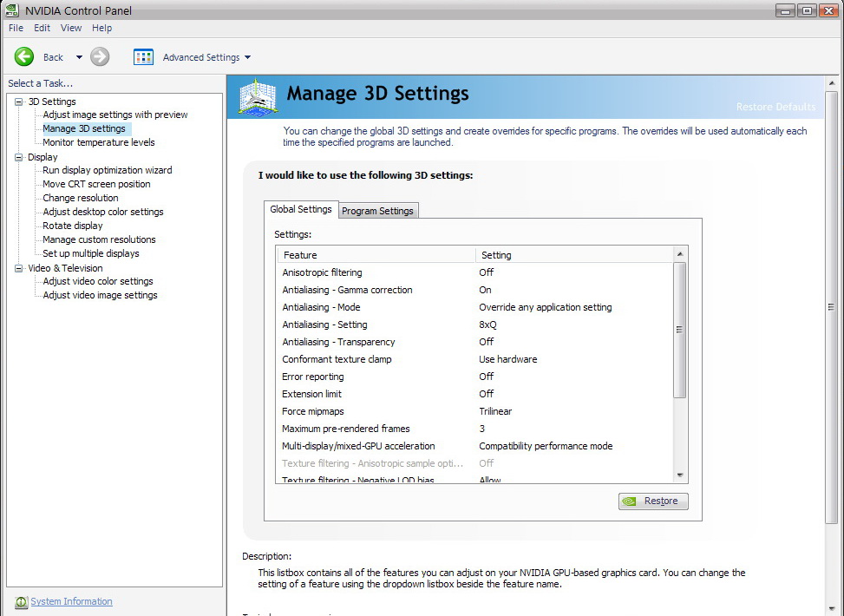Click the Setting column header
Image resolution: width=844 pixels, height=616 pixels.
click(574, 255)
